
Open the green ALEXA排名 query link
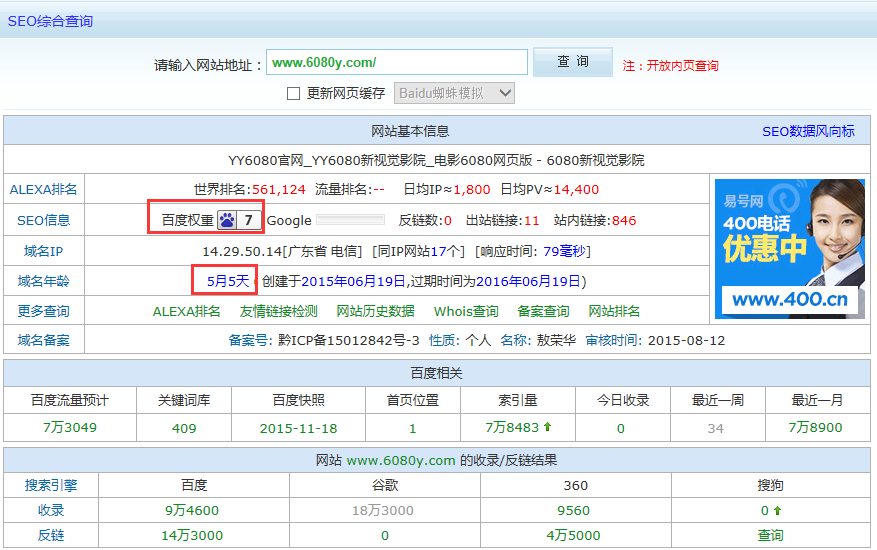187,311
